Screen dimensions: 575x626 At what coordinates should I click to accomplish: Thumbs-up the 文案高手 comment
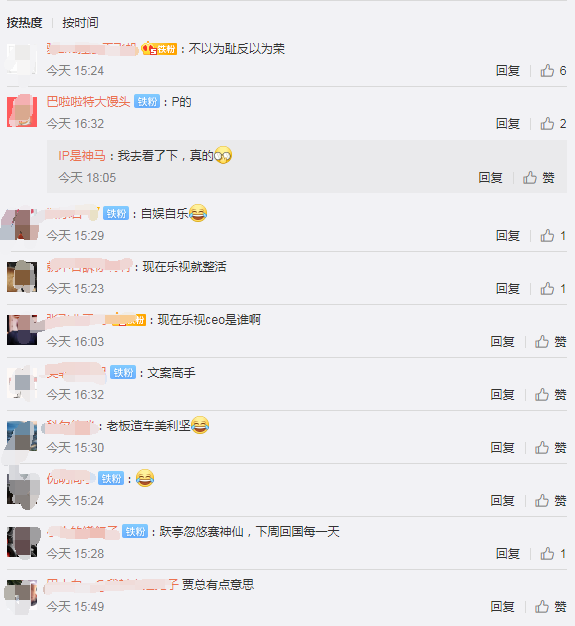pos(550,395)
